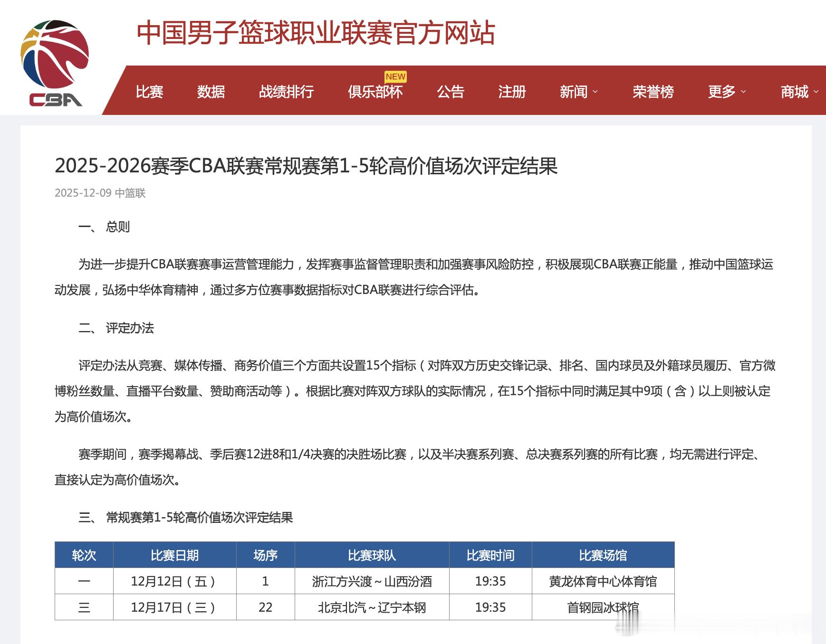Click the 场序 cell showing 22

(x=265, y=607)
